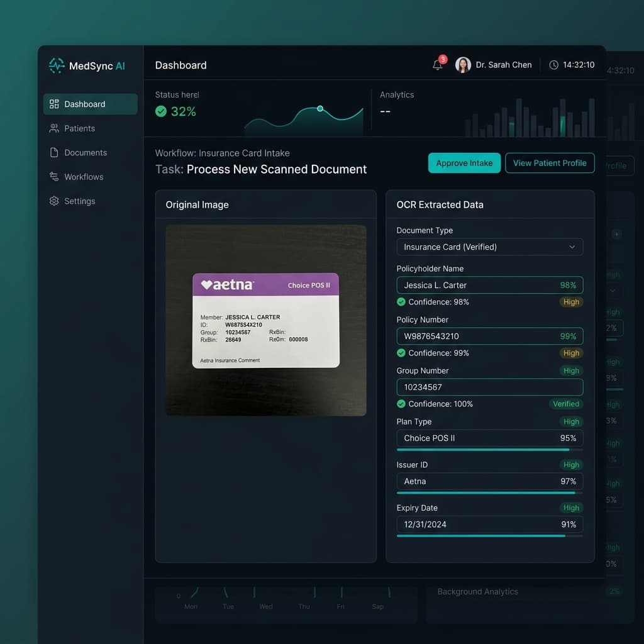
Task: Click the 99% value in Policy Number field
Action: (568, 336)
